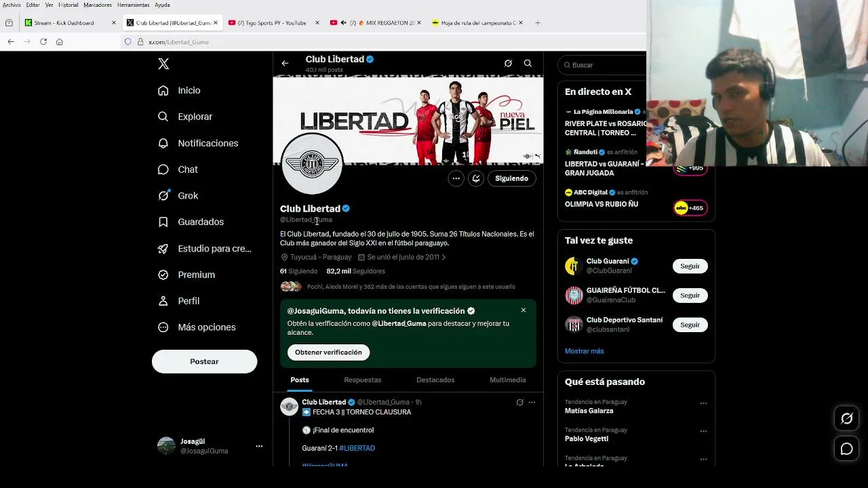Go back using profile header arrow
This screenshot has width=868, height=488.
point(285,63)
